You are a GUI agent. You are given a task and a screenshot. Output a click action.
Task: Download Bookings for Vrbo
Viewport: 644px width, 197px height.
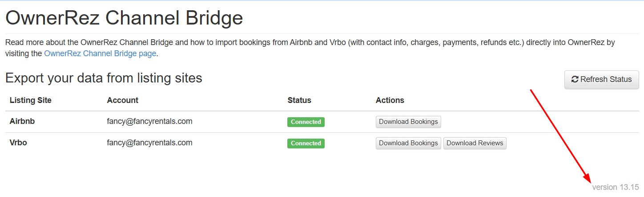(408, 143)
